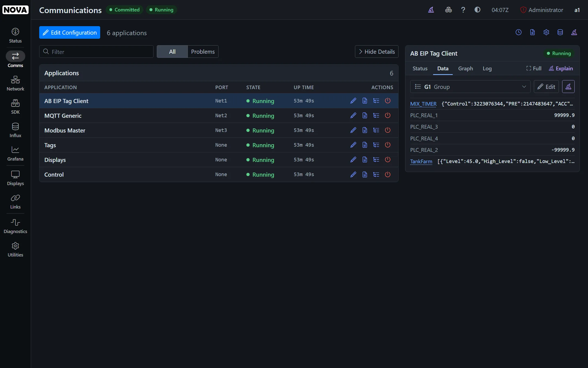Click the help question mark icon
Image resolution: width=588 pixels, height=368 pixels.
(x=463, y=10)
